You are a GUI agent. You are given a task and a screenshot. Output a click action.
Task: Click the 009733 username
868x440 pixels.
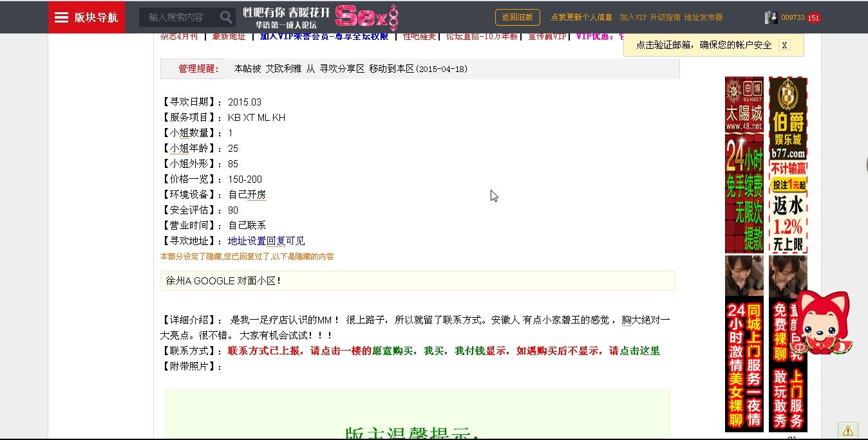coord(793,18)
